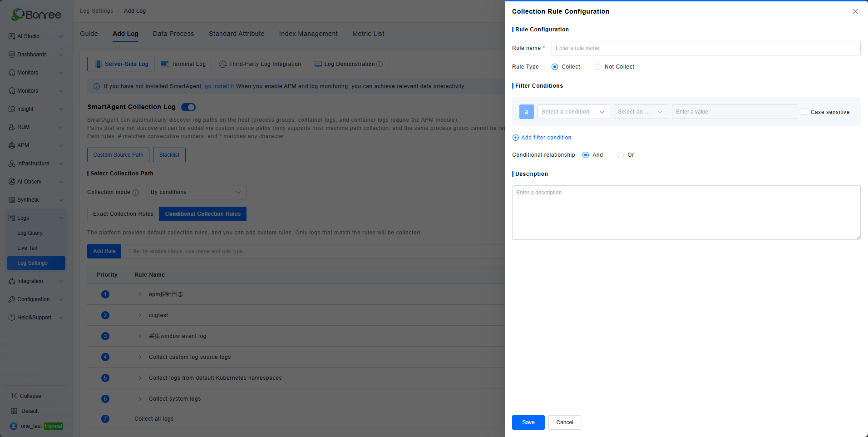The image size is (868, 437).
Task: Click the Add Rule button
Action: pyautogui.click(x=104, y=251)
